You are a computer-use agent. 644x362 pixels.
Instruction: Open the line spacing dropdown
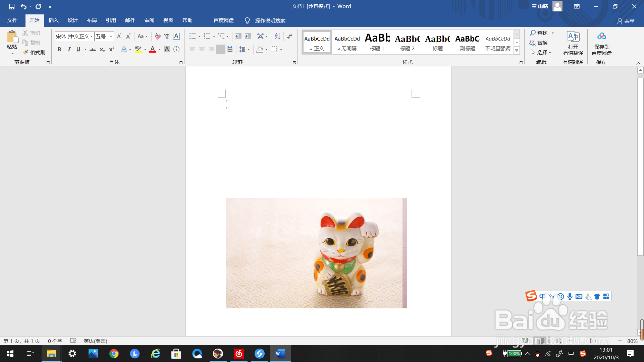pyautogui.click(x=244, y=50)
